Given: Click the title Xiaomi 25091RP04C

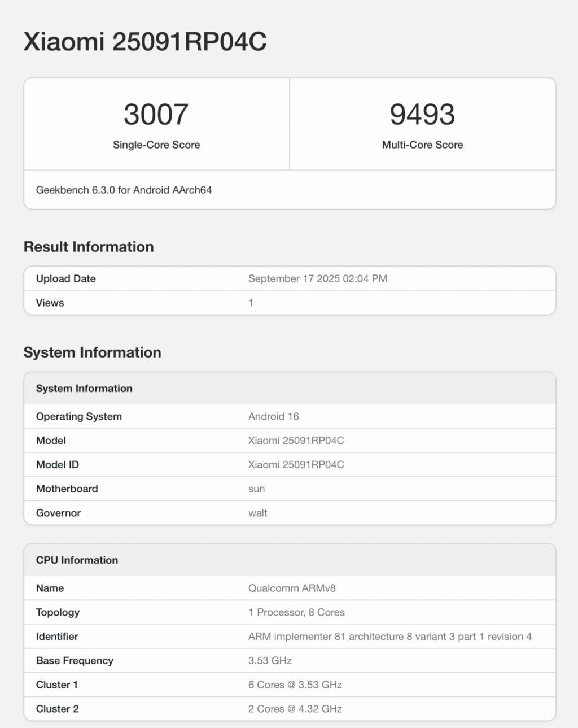Looking at the screenshot, I should tap(145, 42).
